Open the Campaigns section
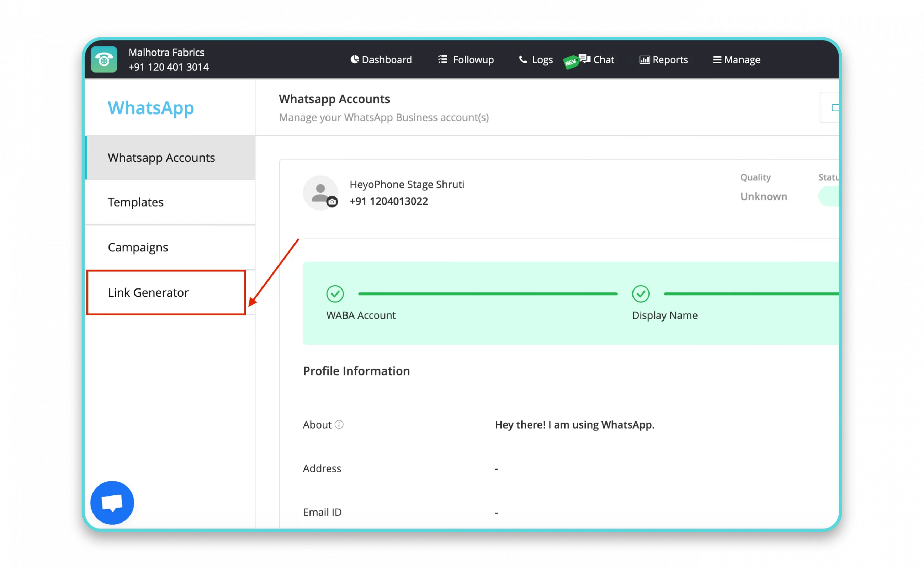The image size is (924, 569). coord(138,247)
